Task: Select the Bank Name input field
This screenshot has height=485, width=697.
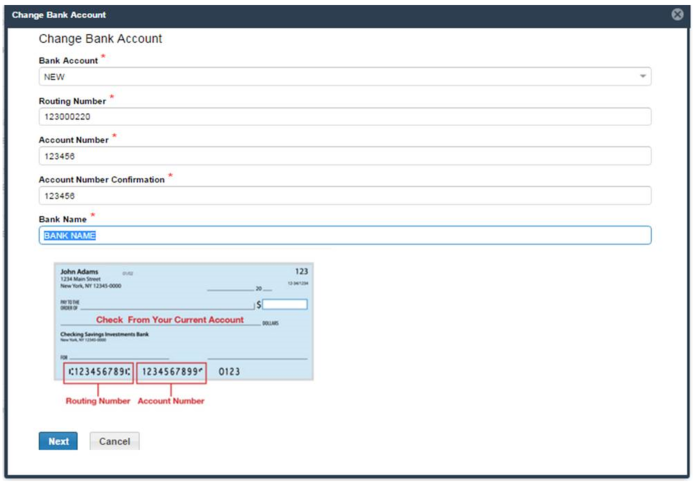Action: click(x=345, y=235)
